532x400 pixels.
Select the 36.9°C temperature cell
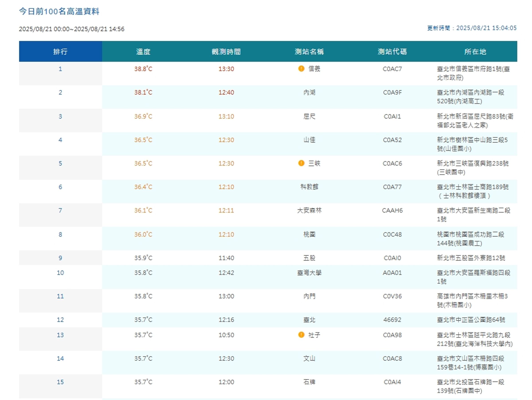pyautogui.click(x=143, y=116)
